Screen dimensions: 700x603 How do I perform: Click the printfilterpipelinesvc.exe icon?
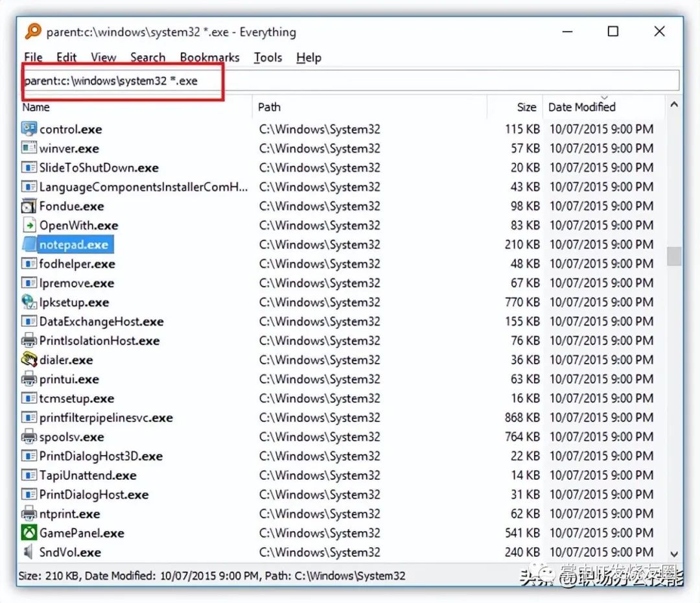pos(29,417)
